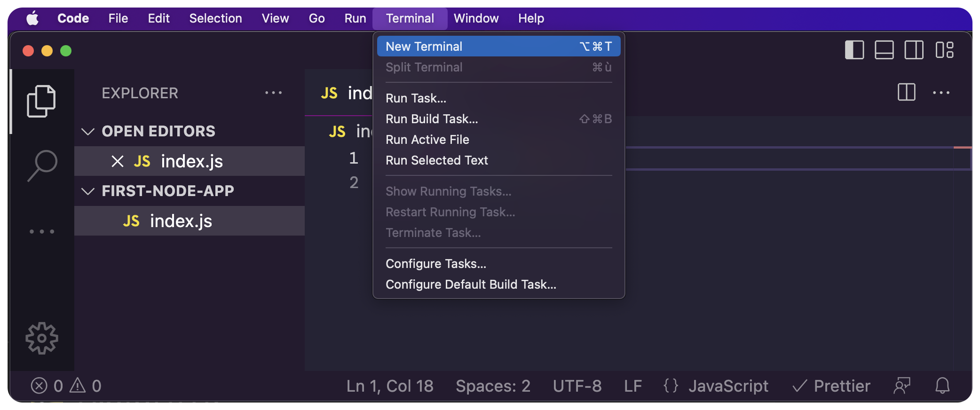Viewport: 980px width, 410px height.
Task: Select index.js under FIRST-NODE-APP
Action: coord(181,221)
